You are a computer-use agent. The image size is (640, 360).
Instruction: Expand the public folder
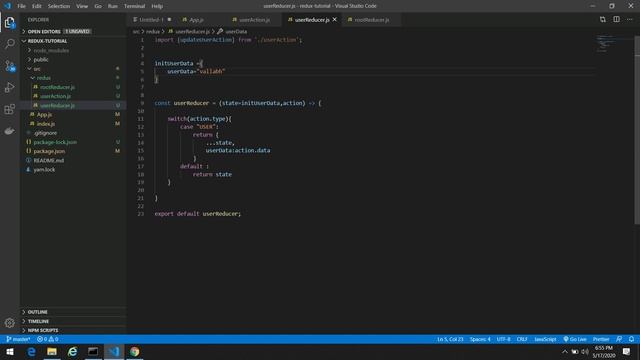click(73, 60)
